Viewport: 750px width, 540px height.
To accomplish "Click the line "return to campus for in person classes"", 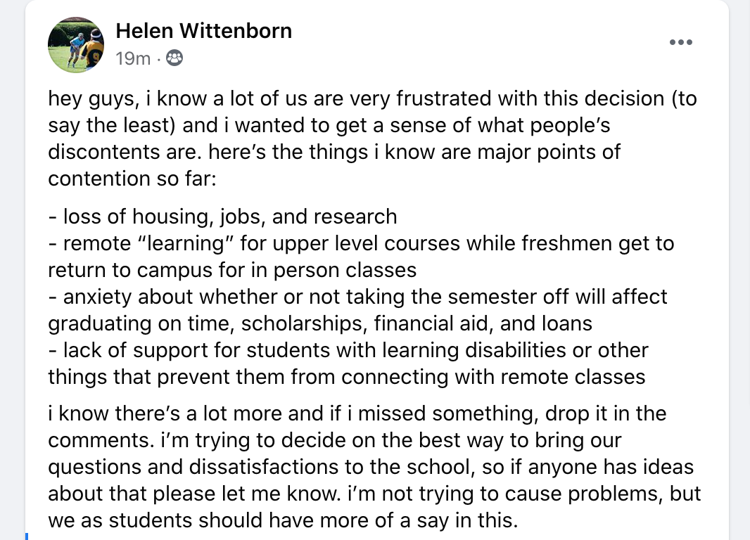I will tap(232, 270).
